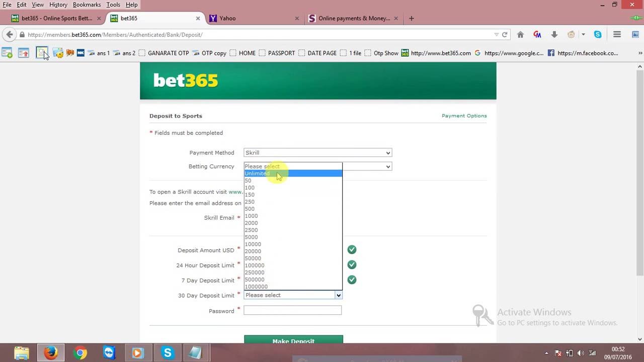Viewport: 644px width, 362px height.
Task: Click the Payment Options link
Action: (x=464, y=116)
